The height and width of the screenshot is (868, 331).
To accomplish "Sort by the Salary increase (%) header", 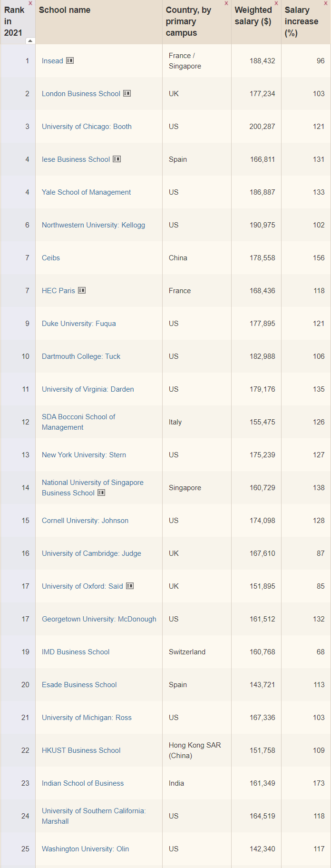I will coord(301,21).
